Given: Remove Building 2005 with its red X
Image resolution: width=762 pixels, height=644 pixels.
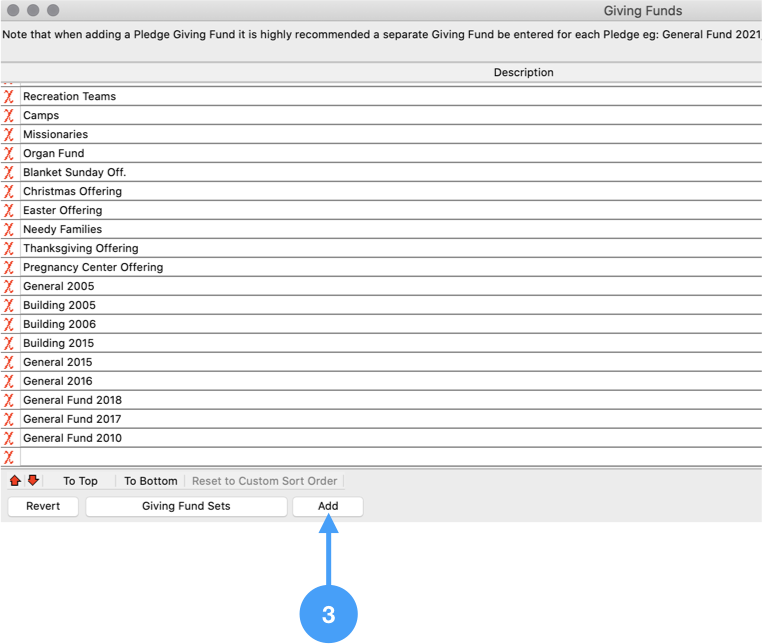Looking at the screenshot, I should (x=9, y=305).
